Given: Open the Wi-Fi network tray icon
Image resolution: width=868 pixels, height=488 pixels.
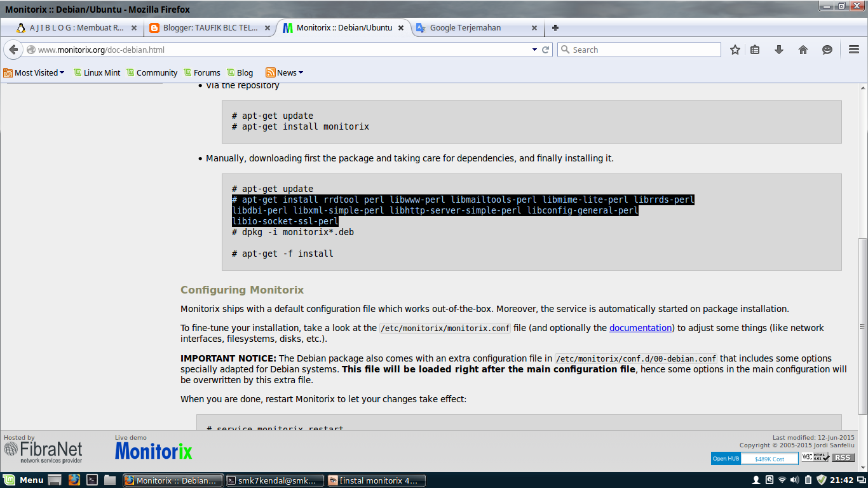Looking at the screenshot, I should coord(782,480).
